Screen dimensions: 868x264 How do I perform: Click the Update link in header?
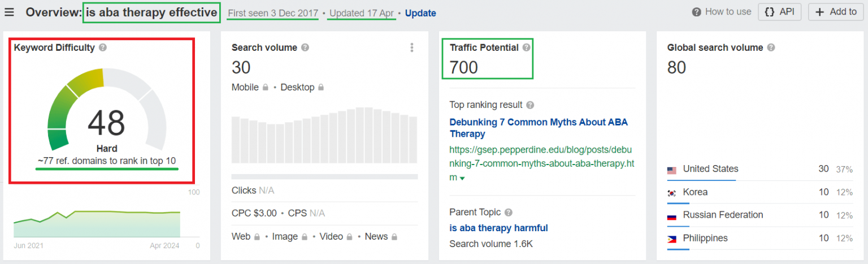(x=420, y=13)
